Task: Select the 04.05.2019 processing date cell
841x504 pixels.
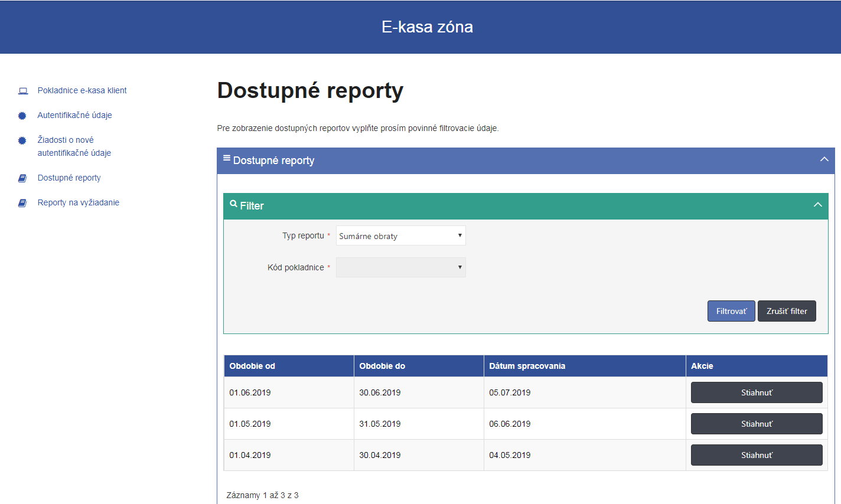Action: pyautogui.click(x=585, y=455)
